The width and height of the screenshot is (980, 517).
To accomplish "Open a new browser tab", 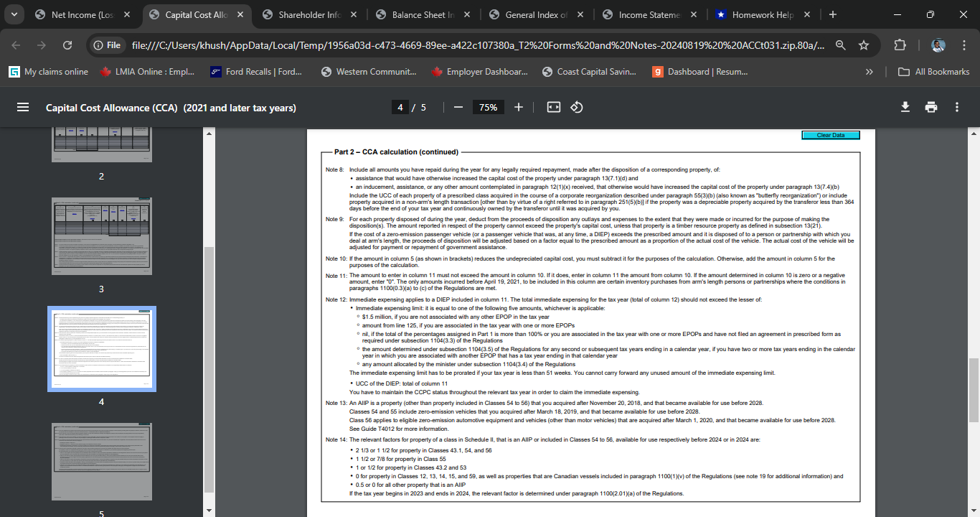I will tap(832, 14).
